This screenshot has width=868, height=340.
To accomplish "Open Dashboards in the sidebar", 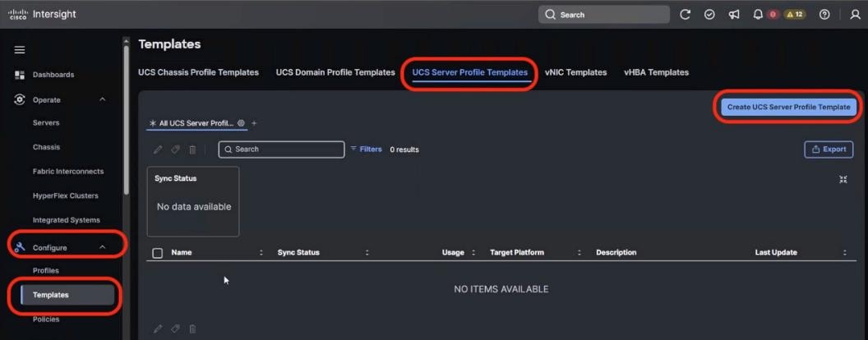I will click(53, 75).
